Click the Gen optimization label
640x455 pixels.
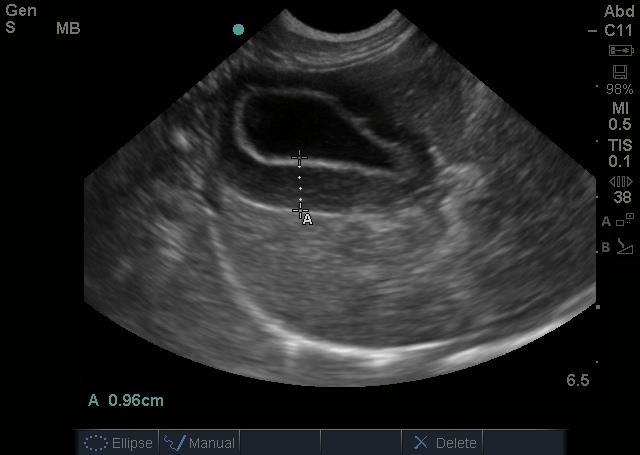[x=21, y=11]
